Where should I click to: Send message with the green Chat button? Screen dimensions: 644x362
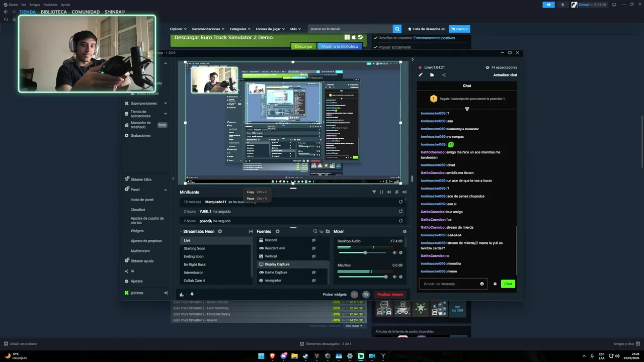coord(508,284)
